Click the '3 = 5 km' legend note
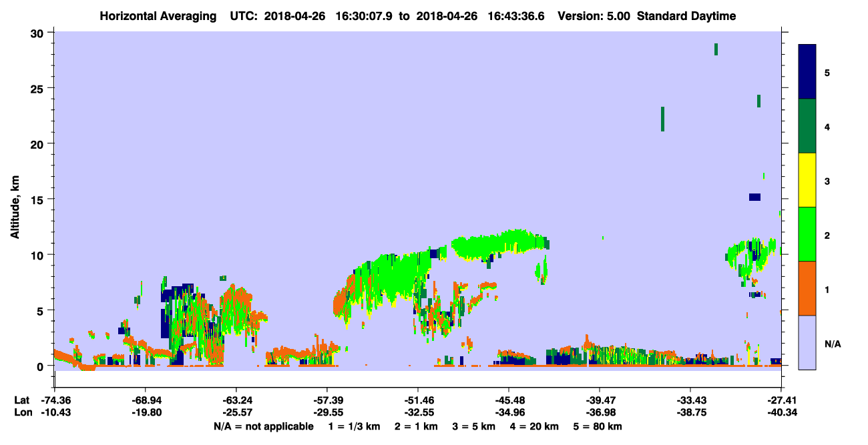The height and width of the screenshot is (445, 868). [473, 426]
